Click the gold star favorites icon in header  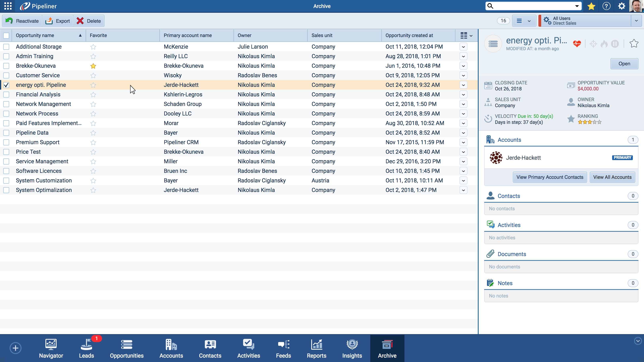(x=591, y=6)
